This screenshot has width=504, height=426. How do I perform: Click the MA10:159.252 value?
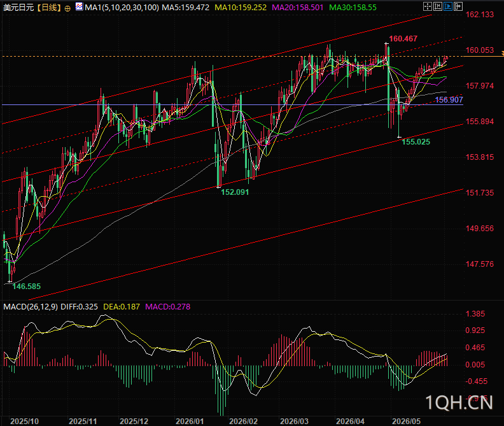tap(241, 8)
